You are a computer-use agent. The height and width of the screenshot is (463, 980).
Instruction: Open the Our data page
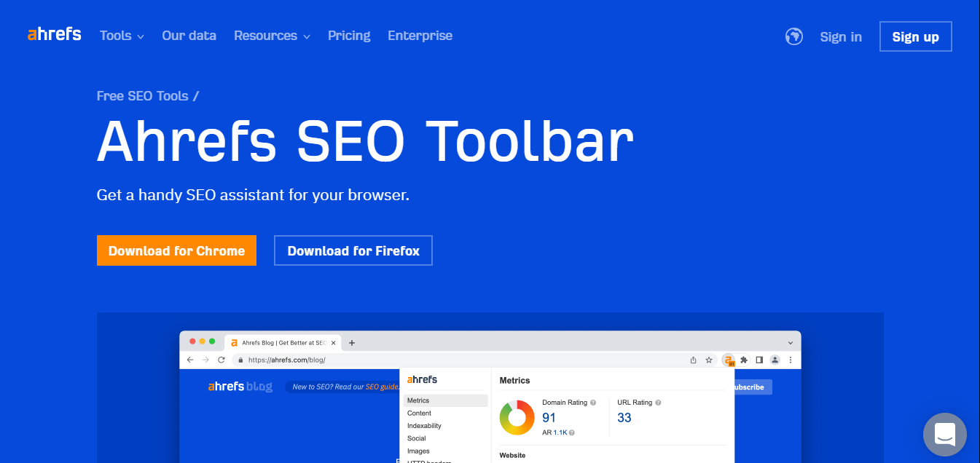click(189, 36)
